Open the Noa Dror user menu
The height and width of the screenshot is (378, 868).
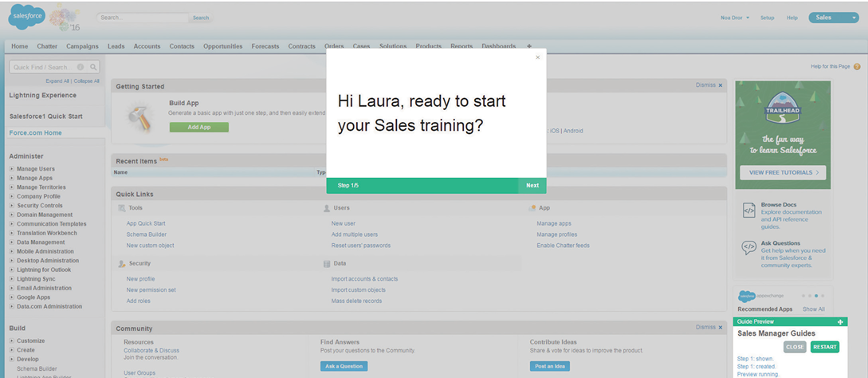(x=735, y=18)
